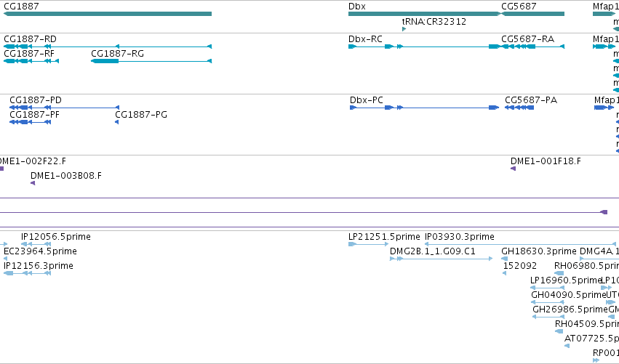Click the RH04509.5prime EST glyph

point(559,331)
